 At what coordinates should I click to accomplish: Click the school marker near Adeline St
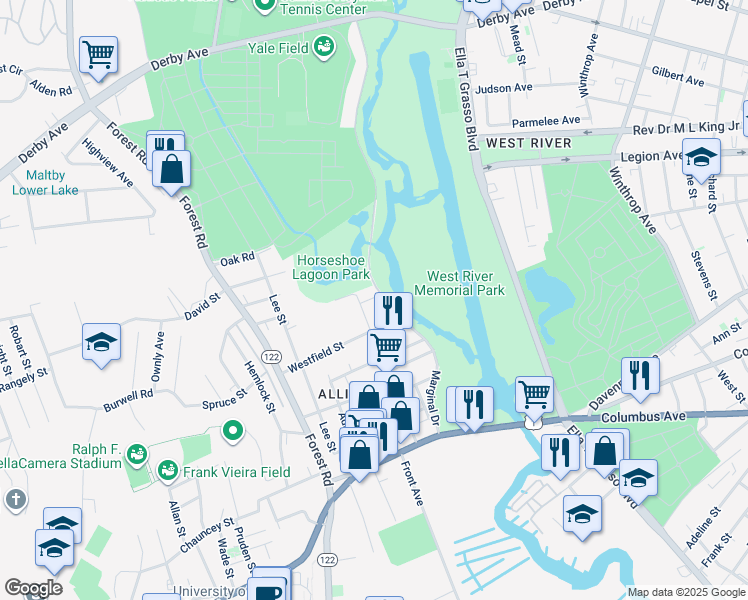click(x=582, y=514)
